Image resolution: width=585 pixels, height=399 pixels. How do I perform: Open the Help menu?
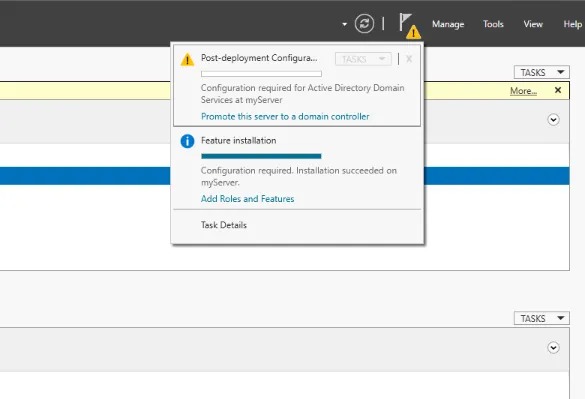573,24
